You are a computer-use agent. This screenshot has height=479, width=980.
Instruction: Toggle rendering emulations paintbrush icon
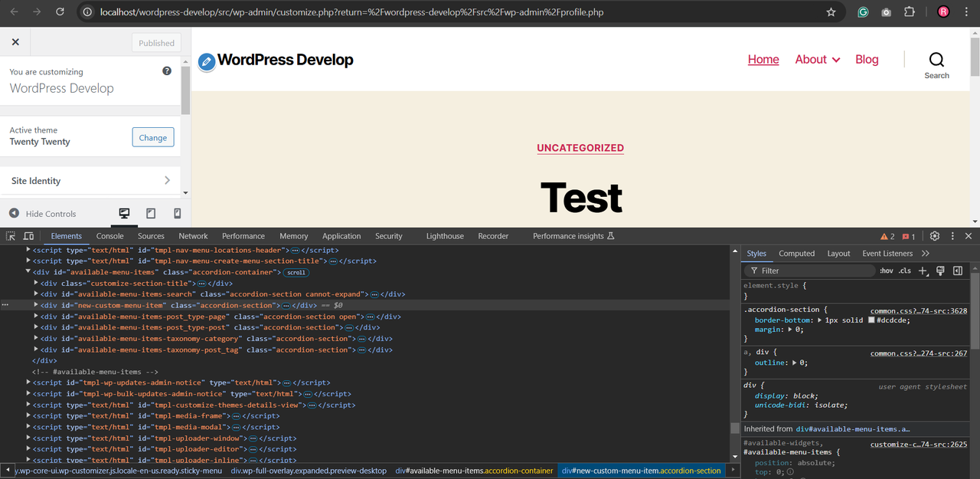point(941,271)
